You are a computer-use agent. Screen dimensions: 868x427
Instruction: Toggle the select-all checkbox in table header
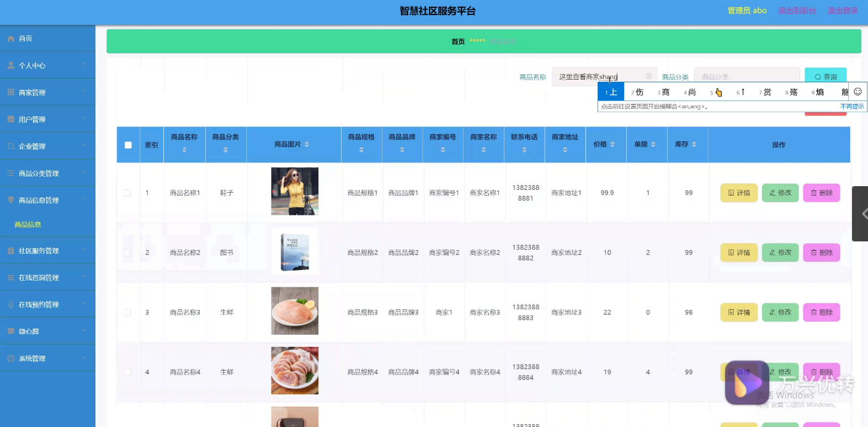128,145
